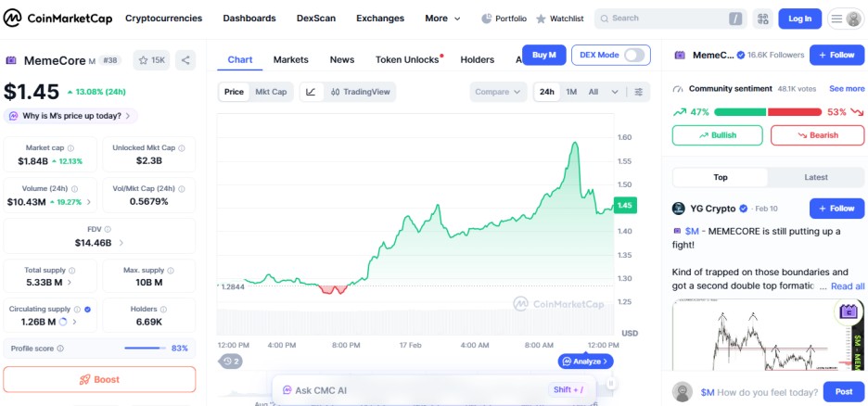Click info icon next to Total supply
The width and height of the screenshot is (868, 406).
(x=72, y=271)
